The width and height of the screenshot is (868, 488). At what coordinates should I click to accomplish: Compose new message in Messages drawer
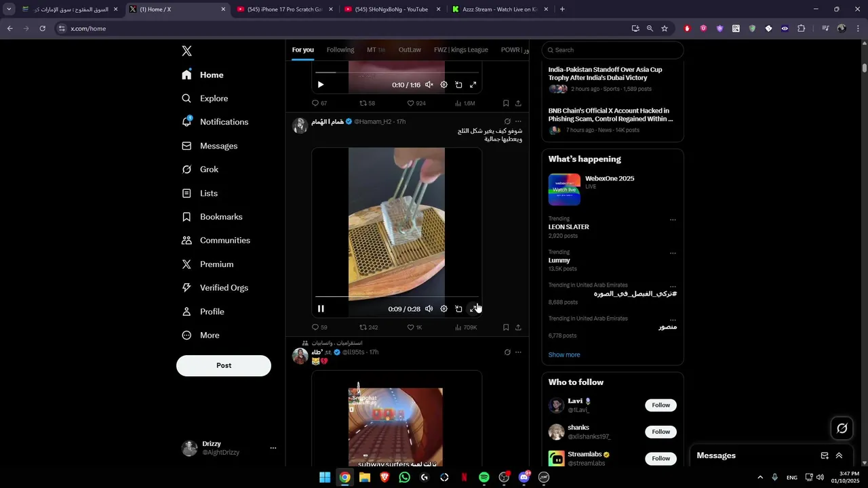tap(825, 455)
